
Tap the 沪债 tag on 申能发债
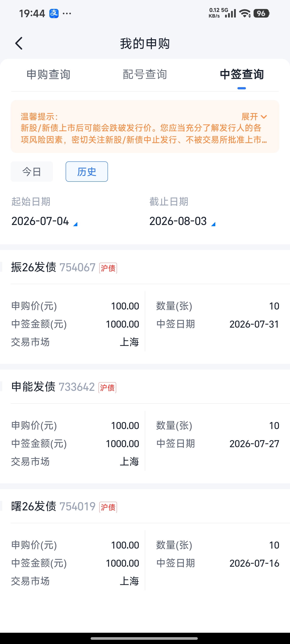click(x=107, y=387)
